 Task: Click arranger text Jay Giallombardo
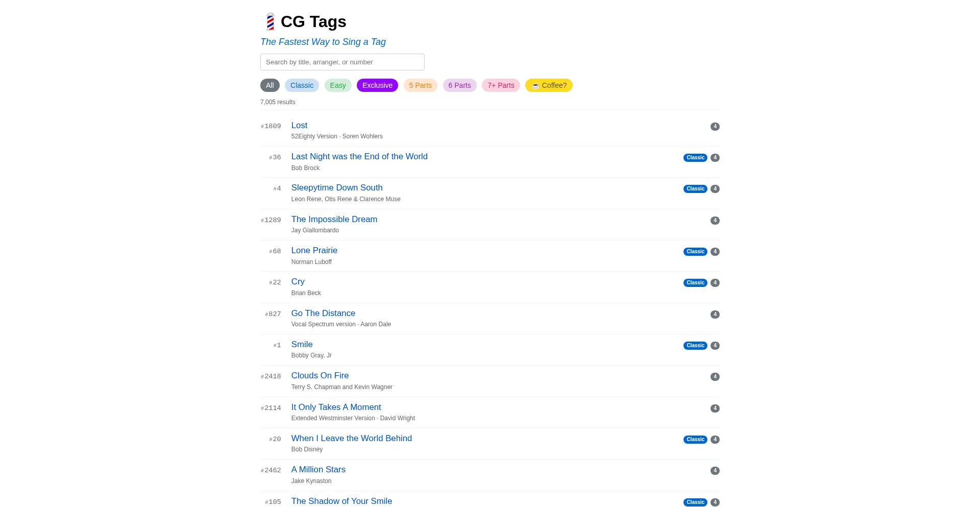[315, 230]
